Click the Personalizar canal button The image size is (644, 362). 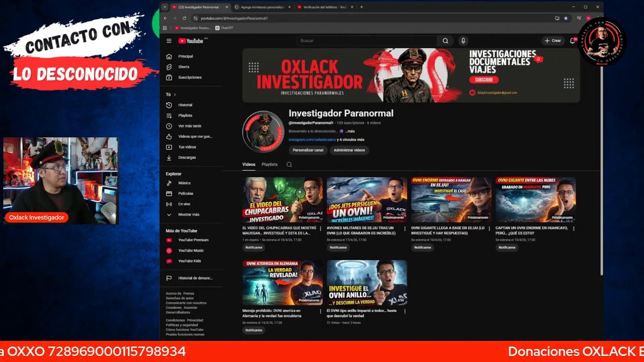pos(308,150)
